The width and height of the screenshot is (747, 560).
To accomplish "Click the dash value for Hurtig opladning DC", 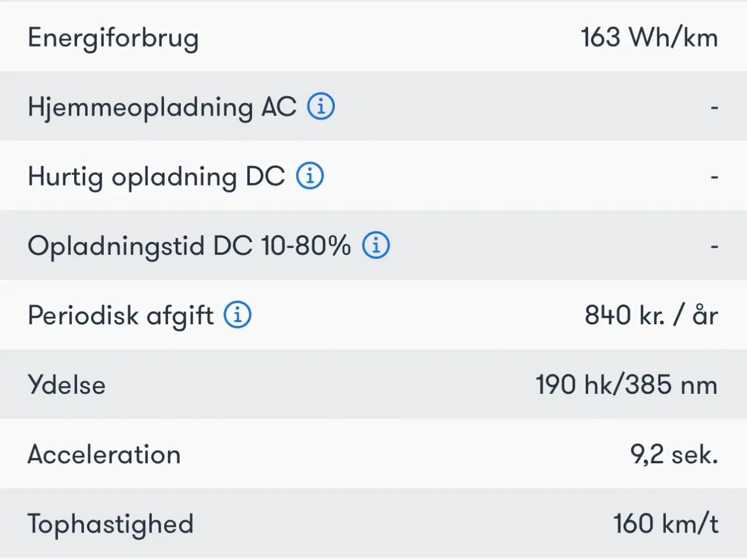I will [x=714, y=177].
